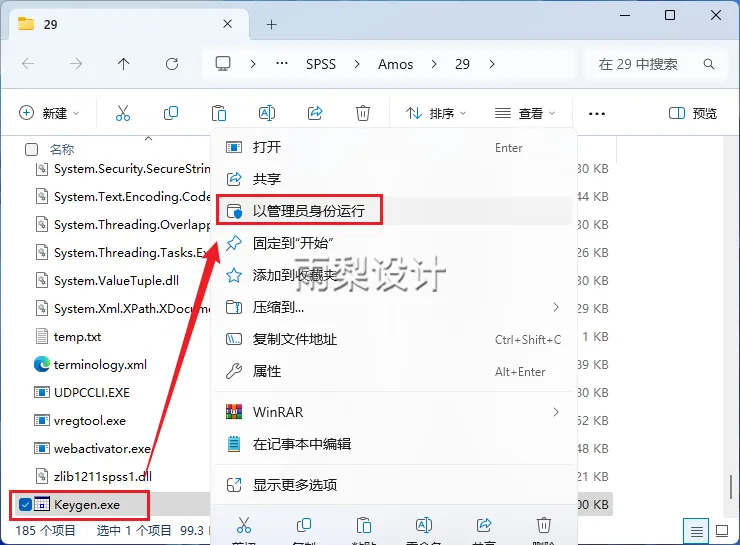Click the chevron between Amos and 29
740x545 pixels.
434,64
